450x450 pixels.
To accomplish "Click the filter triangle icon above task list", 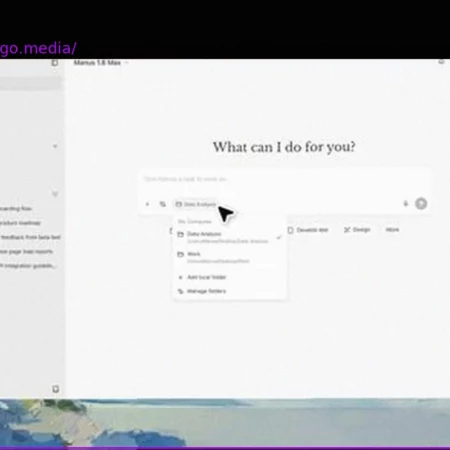I will (x=55, y=194).
